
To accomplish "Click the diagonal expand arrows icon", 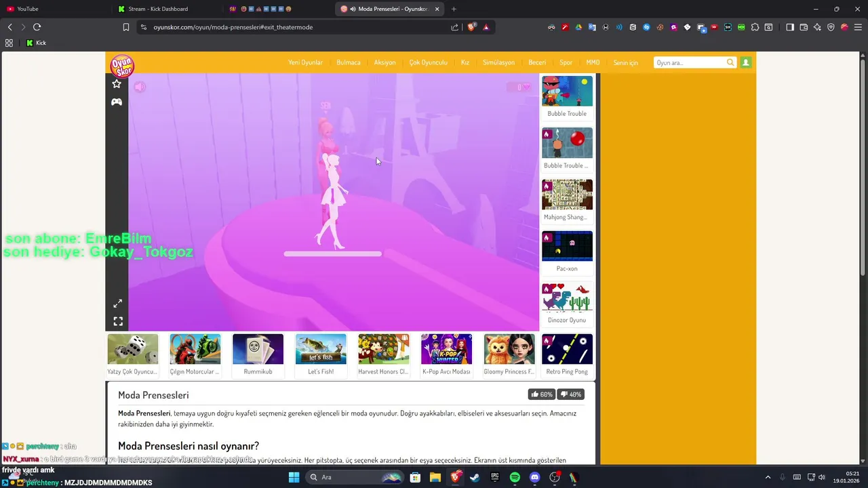I will tap(117, 304).
